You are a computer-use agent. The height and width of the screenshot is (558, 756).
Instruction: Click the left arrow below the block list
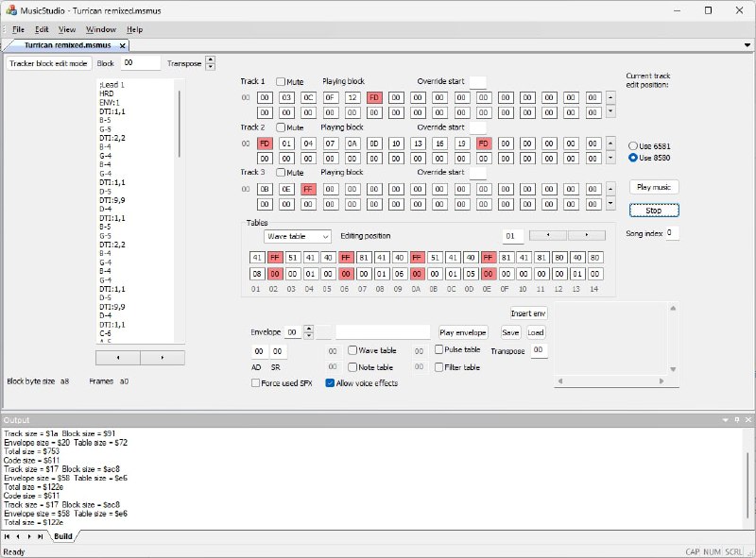(118, 358)
